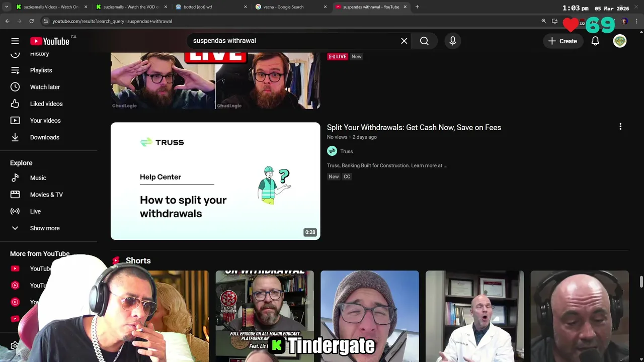Image resolution: width=644 pixels, height=362 pixels.
Task: Click the Playlists list icon
Action: 15,70
